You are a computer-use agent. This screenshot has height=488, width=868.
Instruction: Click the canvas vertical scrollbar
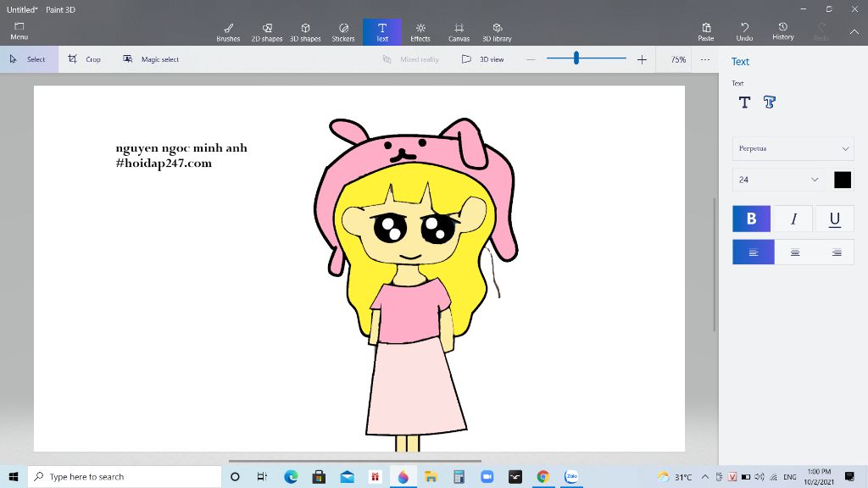coord(714,264)
